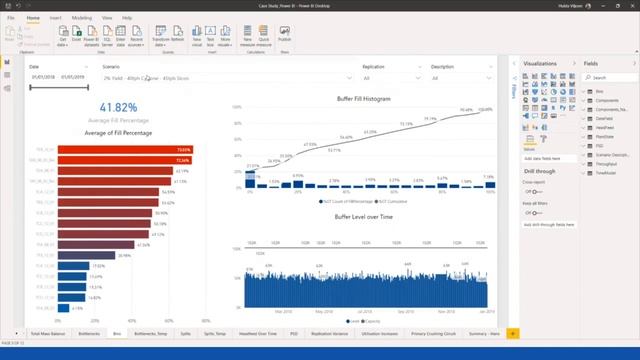Open the Bottlenecks page tab
Screen dimensions: 640x360
pos(89,334)
